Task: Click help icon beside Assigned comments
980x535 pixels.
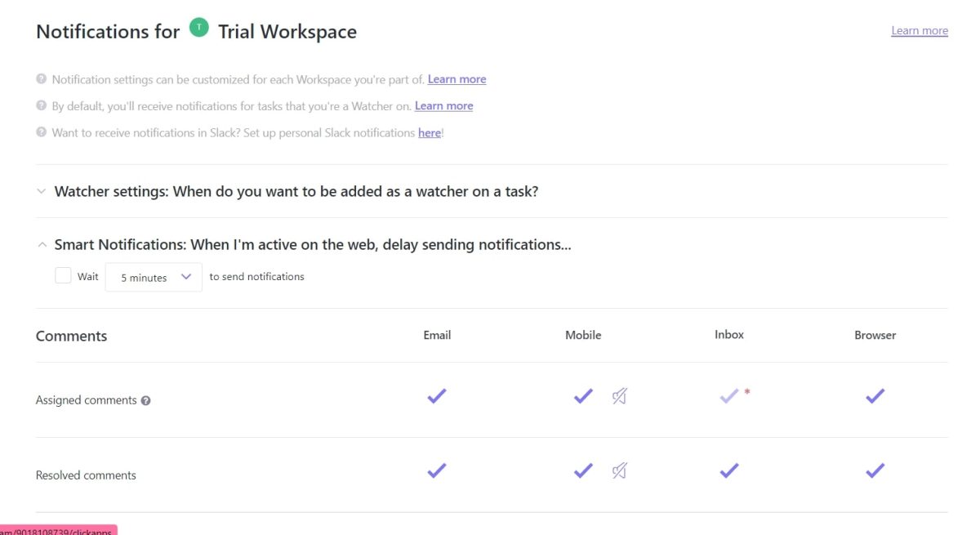Action: point(145,401)
